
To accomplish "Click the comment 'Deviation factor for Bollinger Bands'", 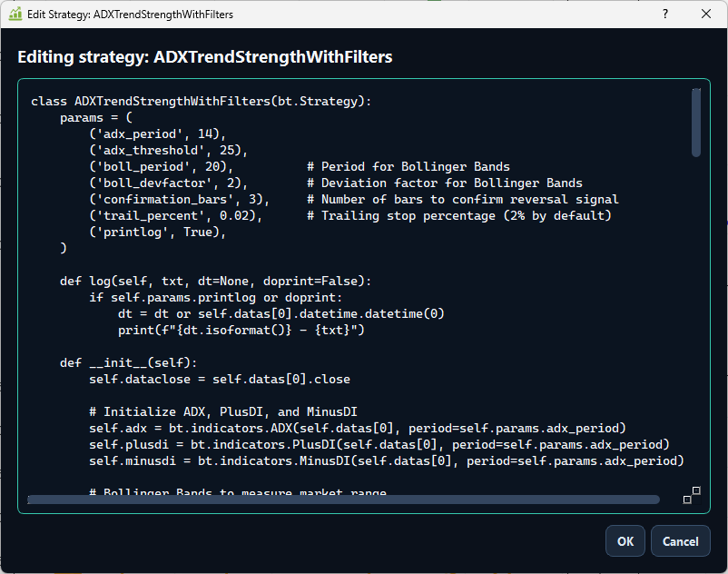I will 445,183.
